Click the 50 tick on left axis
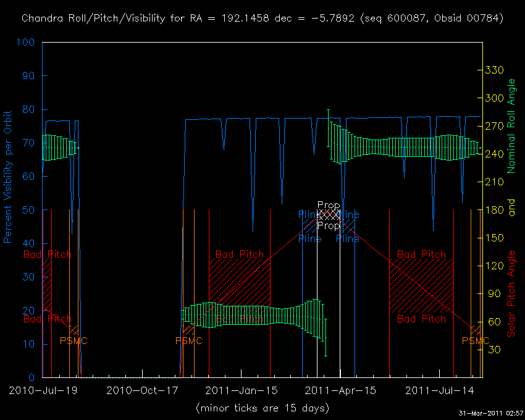The image size is (525, 420). pyautogui.click(x=29, y=210)
